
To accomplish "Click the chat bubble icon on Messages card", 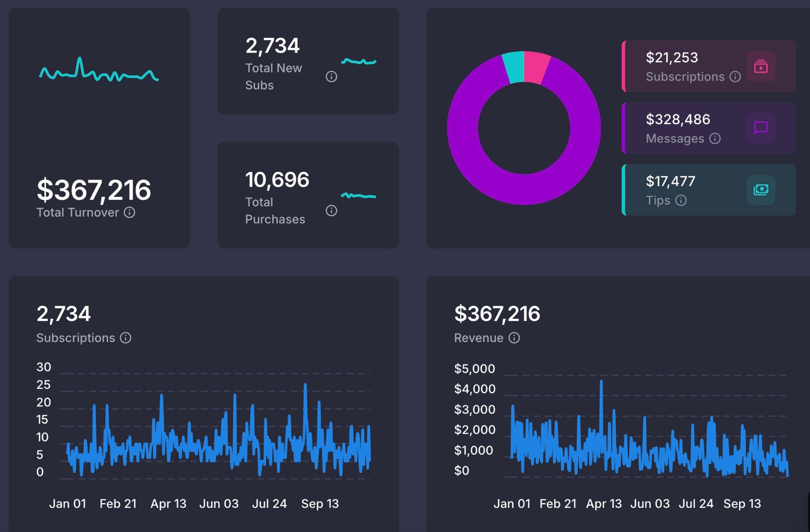I will tap(760, 128).
